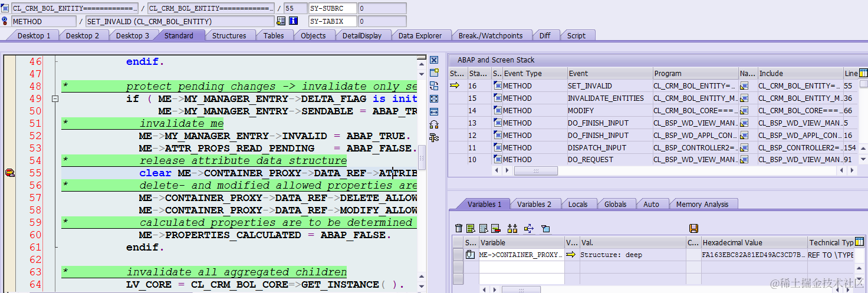
Task: Click the program include icon at top left
Action: click(5, 8)
